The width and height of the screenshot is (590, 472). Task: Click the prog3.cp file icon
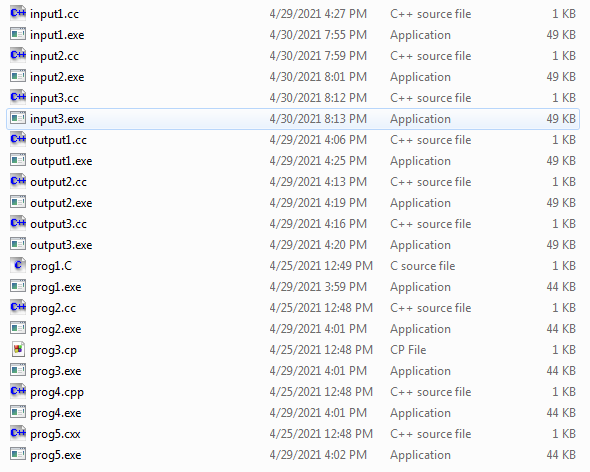tap(18, 349)
